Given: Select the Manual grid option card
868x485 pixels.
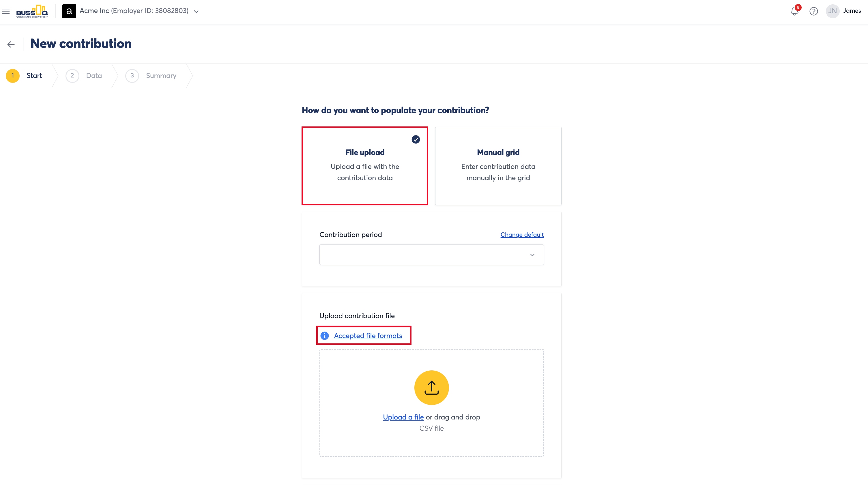Looking at the screenshot, I should click(x=498, y=166).
